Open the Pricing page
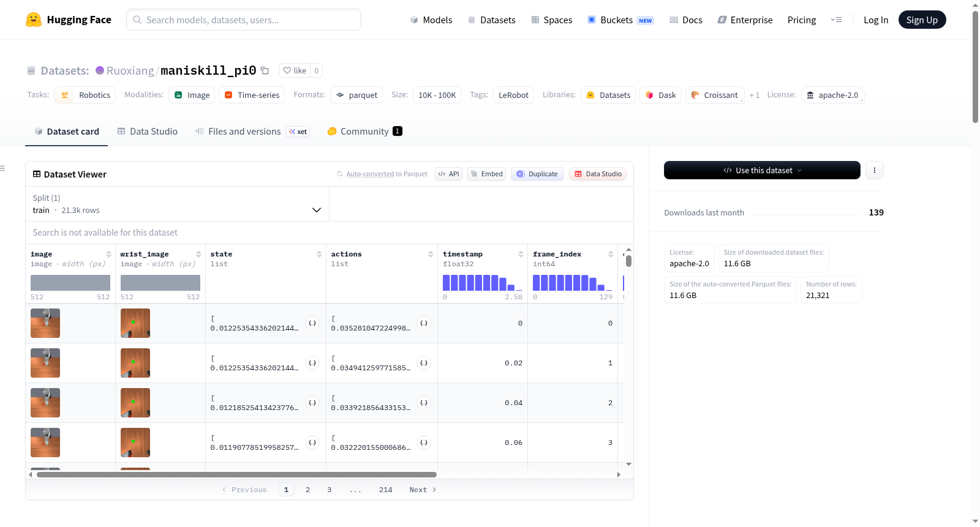Image resolution: width=980 pixels, height=527 pixels. pos(802,20)
